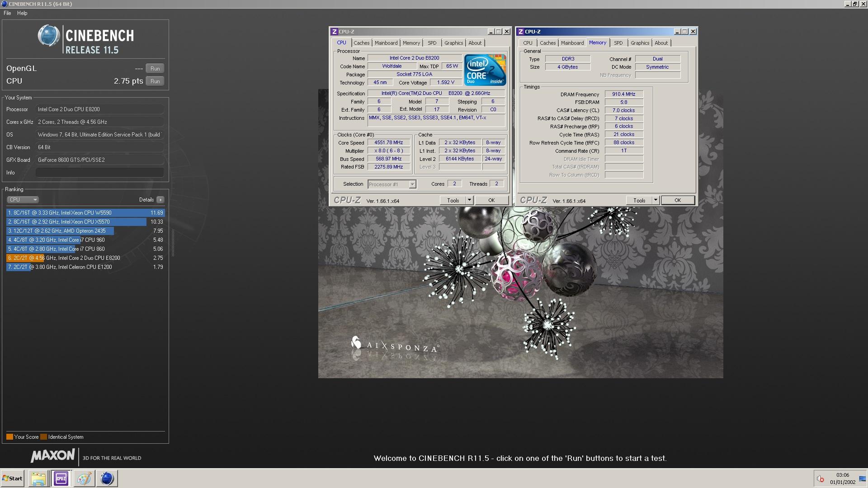
Task: Click the Processor field in Your System
Action: click(x=100, y=109)
